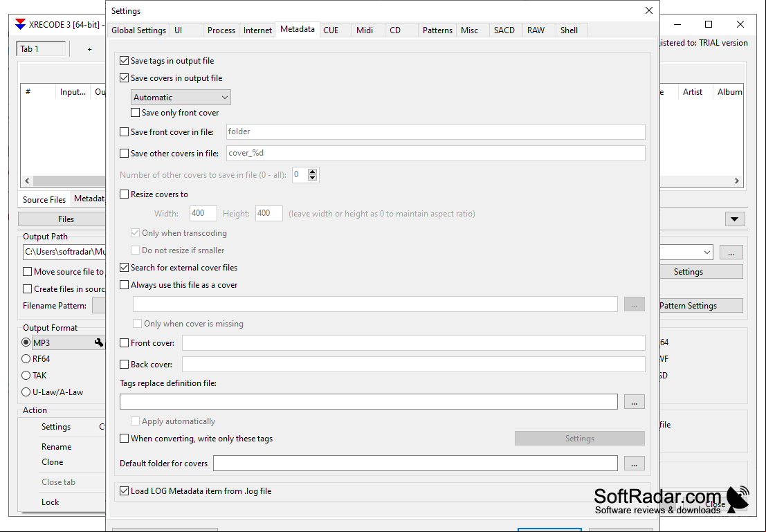Click the Tags replace definition file field

pos(369,401)
